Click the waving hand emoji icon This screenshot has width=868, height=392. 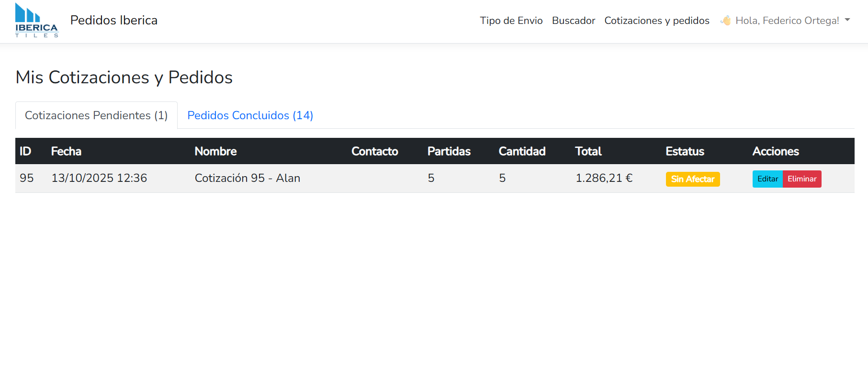tap(726, 21)
